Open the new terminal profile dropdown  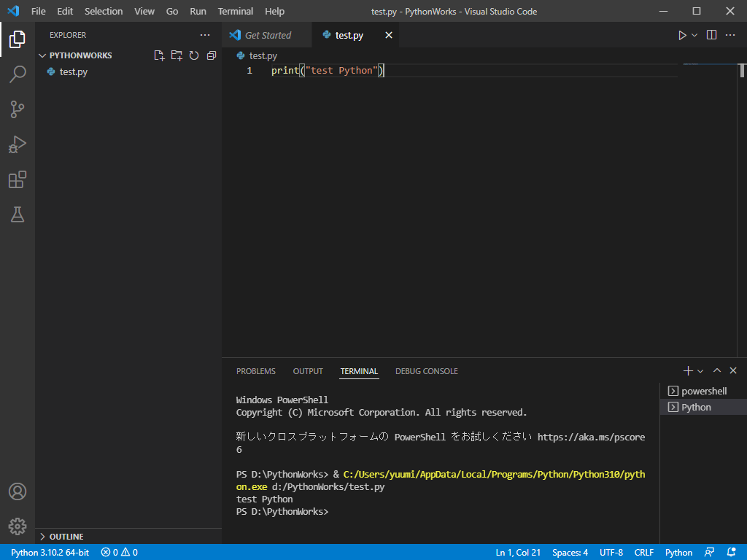pos(699,370)
